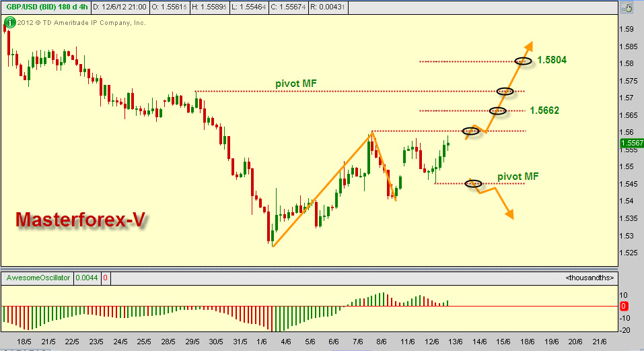644x351 pixels.
Task: Click the 1.56 price axis label
Action: click(x=626, y=132)
